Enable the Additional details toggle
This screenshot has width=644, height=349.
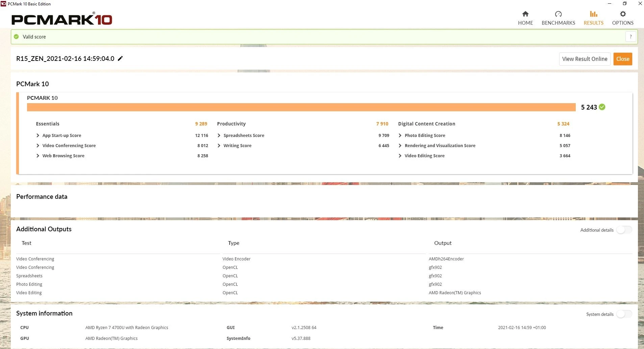624,230
